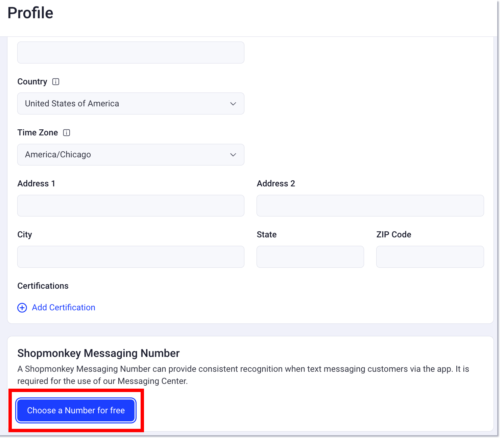Click the ZIP Code input field
504x442 pixels.
point(430,257)
